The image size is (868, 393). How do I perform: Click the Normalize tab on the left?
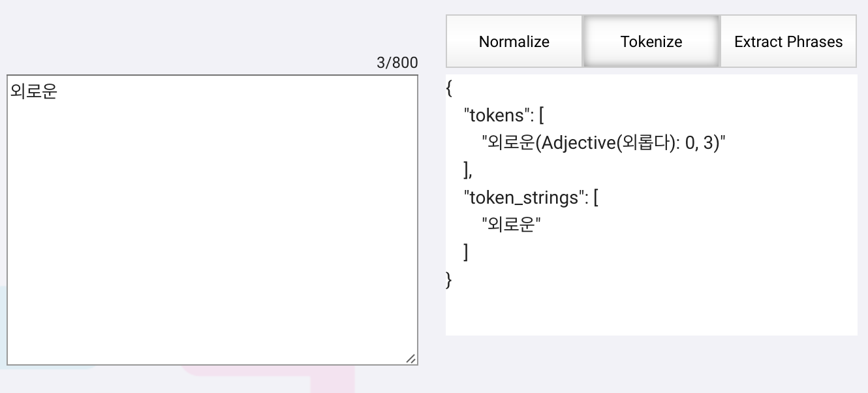[x=514, y=41]
